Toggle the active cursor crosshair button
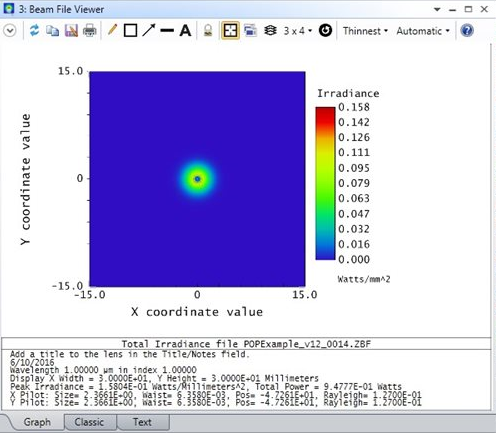 (x=230, y=31)
